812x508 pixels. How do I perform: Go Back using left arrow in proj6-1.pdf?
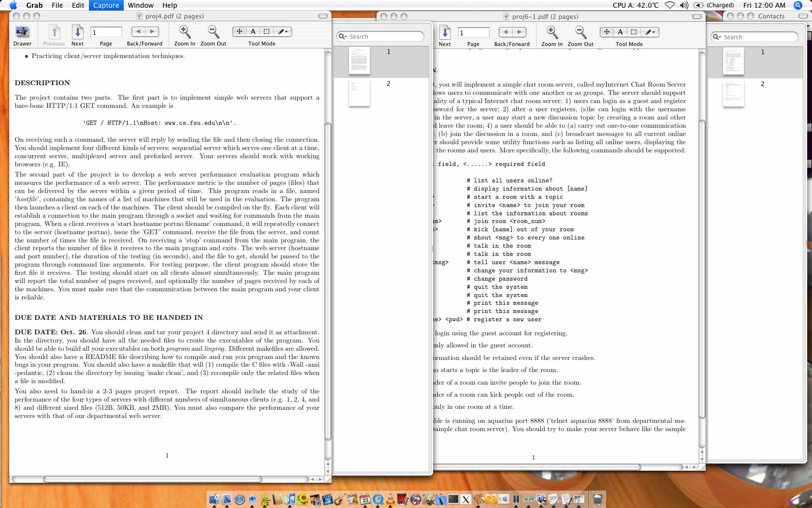(506, 32)
